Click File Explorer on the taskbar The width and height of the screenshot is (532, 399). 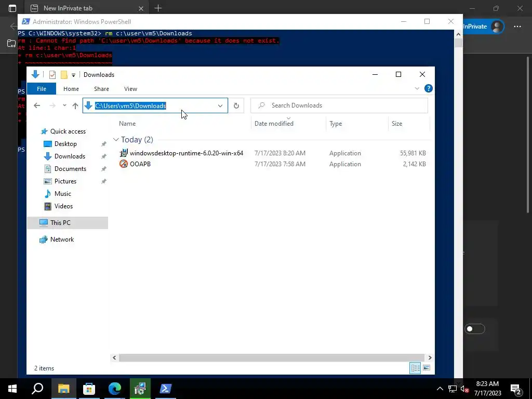pyautogui.click(x=63, y=389)
